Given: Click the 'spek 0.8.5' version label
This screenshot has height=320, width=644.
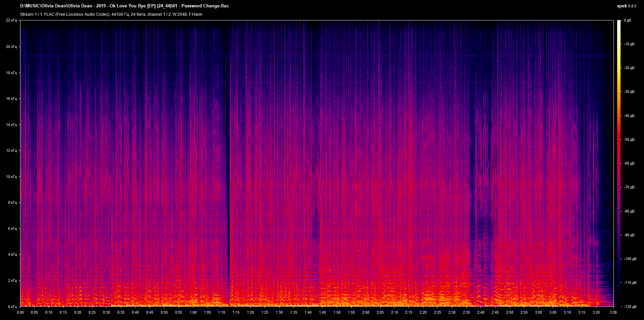Looking at the screenshot, I should click(627, 6).
